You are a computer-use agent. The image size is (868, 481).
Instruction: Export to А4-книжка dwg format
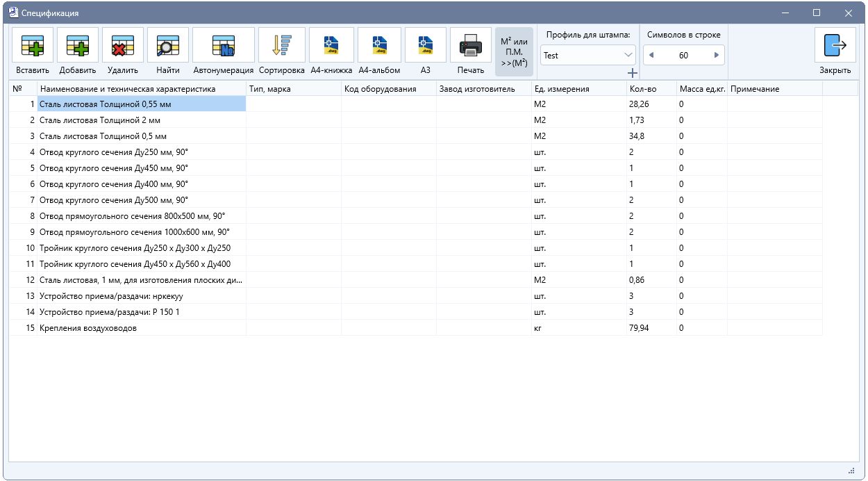coord(331,45)
